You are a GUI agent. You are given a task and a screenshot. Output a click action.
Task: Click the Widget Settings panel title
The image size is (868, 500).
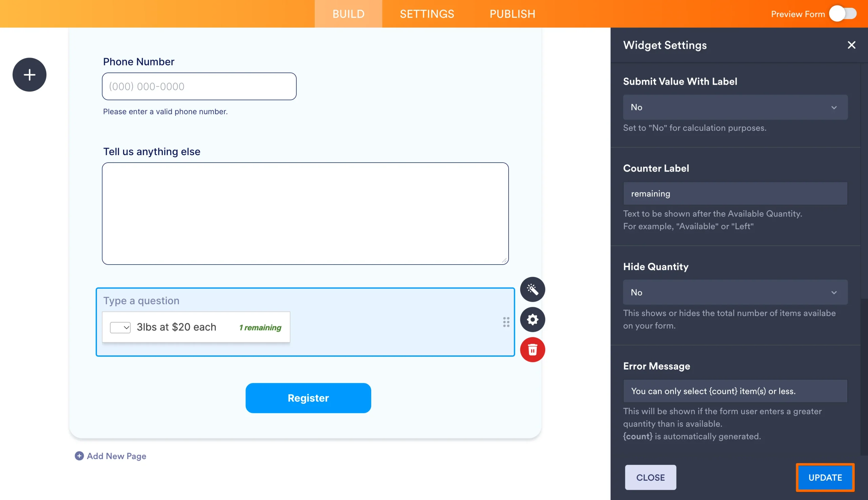(665, 45)
